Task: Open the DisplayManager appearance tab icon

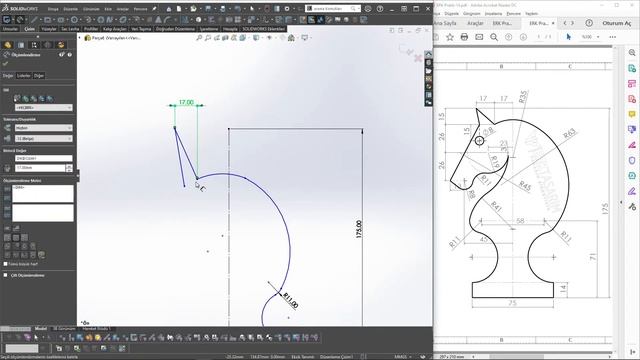Action: 61,45
